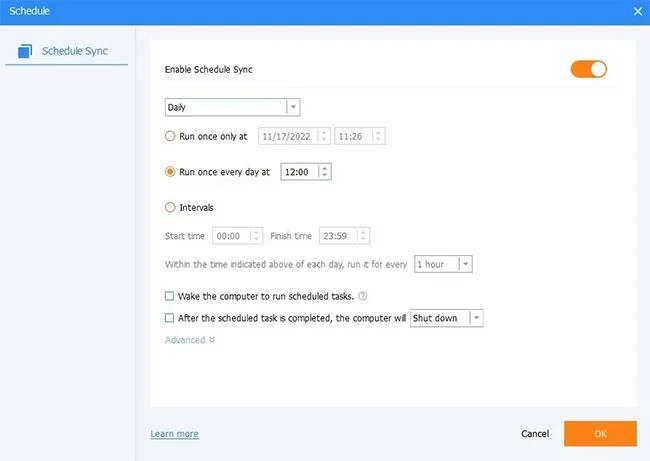Open the Daily frequency dropdown
The width and height of the screenshot is (650, 461).
232,107
